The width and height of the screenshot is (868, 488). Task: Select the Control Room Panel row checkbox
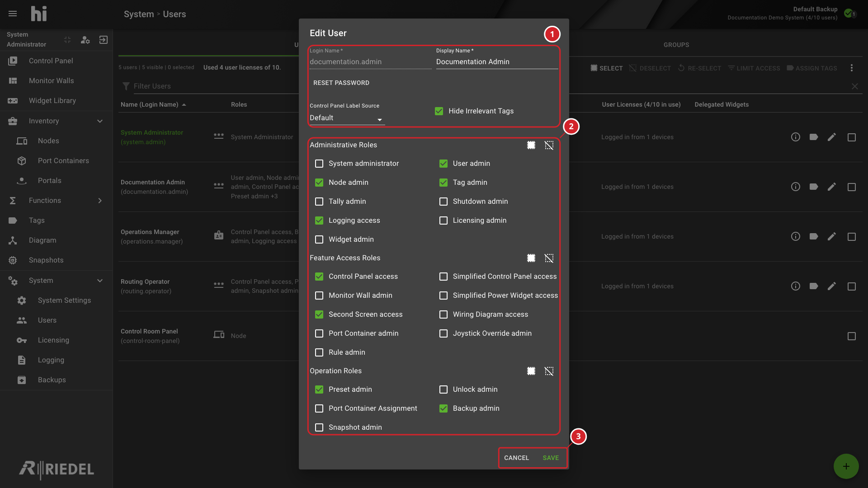tap(852, 336)
